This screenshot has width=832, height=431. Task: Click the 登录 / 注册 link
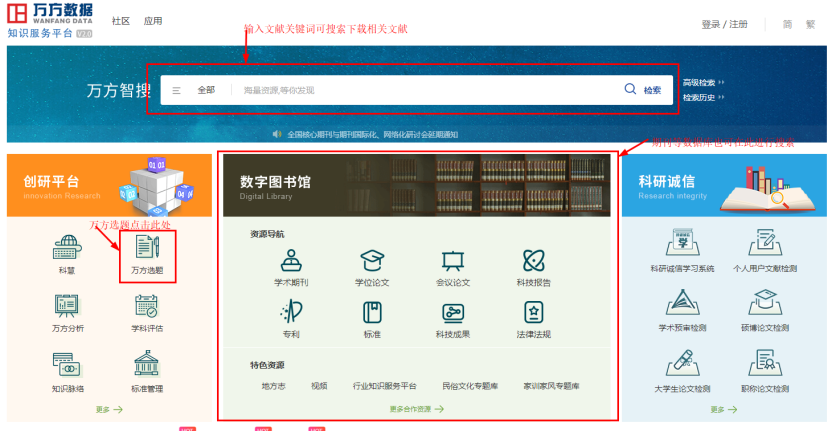tap(724, 24)
